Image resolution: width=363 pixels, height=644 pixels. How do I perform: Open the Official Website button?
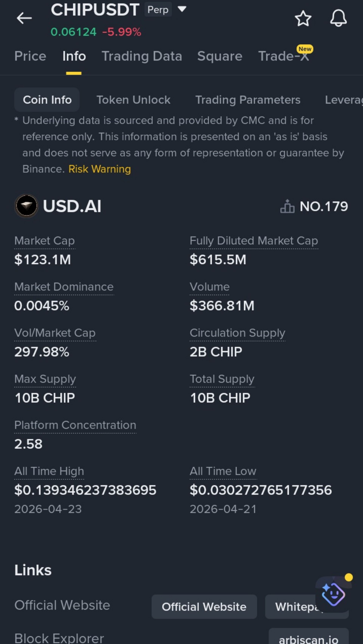[x=204, y=607]
